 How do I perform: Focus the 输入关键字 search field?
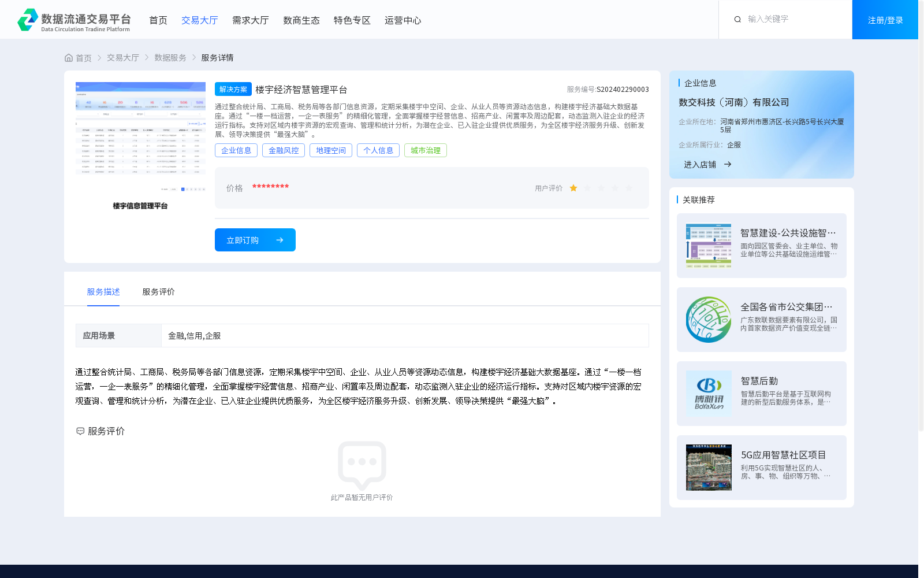(x=794, y=20)
